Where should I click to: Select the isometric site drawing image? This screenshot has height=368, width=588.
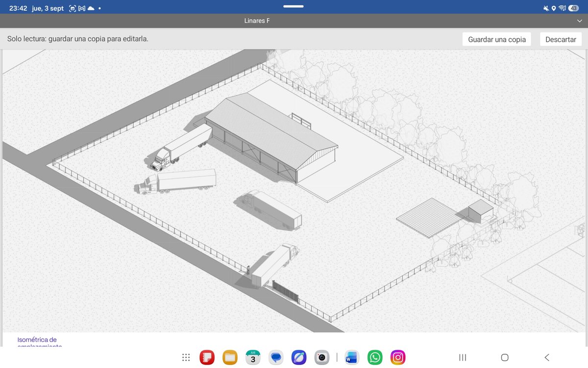[x=293, y=191]
